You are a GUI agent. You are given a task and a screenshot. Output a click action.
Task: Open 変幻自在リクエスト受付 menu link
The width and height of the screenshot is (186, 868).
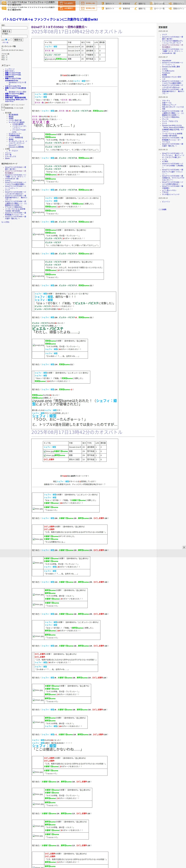(x=17, y=92)
